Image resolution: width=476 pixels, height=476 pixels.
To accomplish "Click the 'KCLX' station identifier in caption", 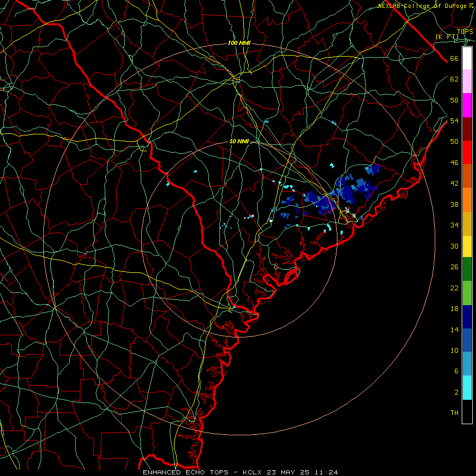I will coord(253,472).
